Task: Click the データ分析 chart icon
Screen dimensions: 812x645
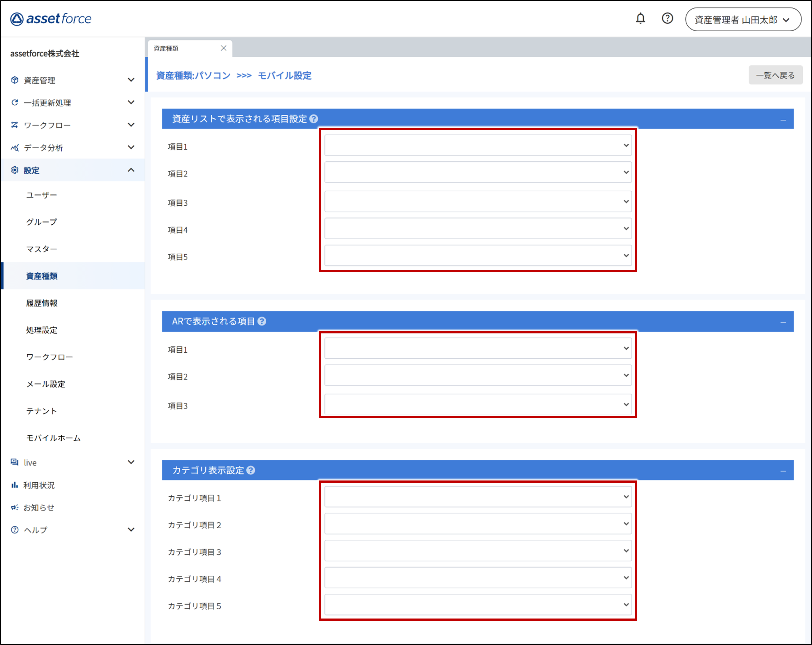Action: coord(15,147)
